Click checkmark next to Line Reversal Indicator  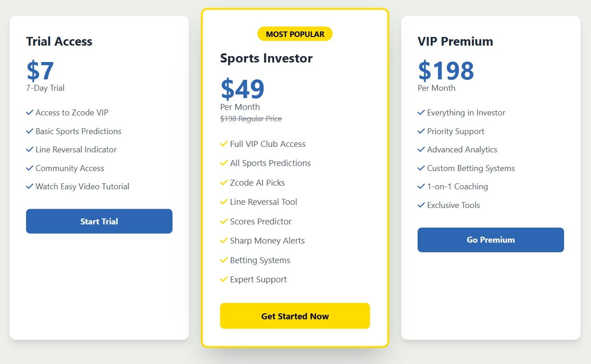30,150
